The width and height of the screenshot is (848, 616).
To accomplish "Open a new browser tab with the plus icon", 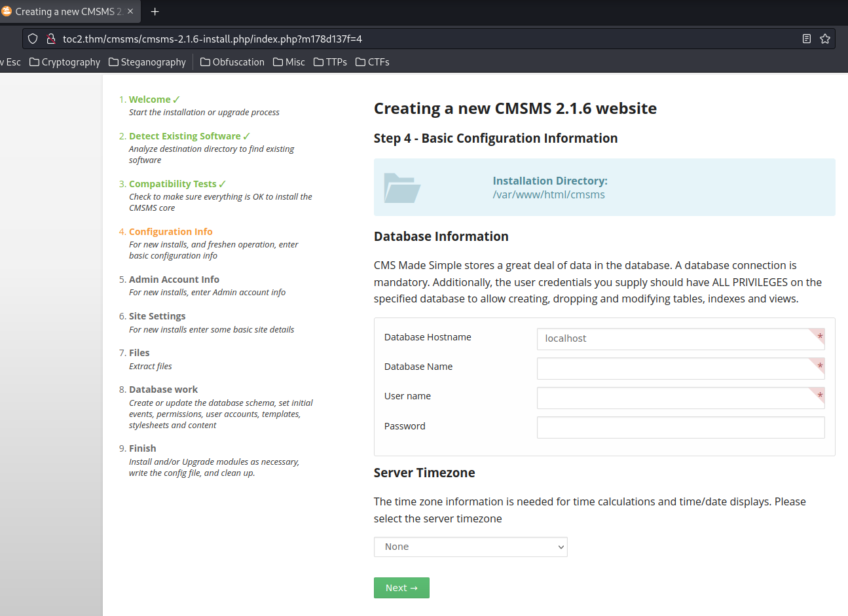I will click(155, 11).
